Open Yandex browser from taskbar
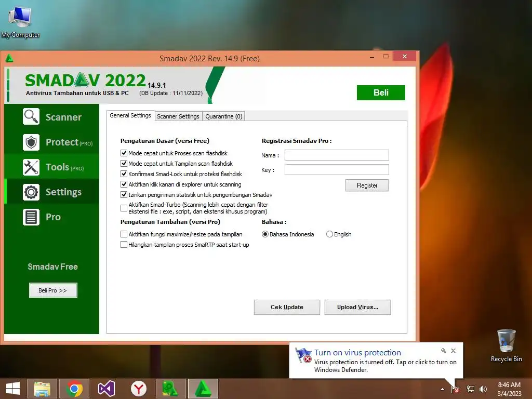Screen dimensions: 532x399 (138, 389)
